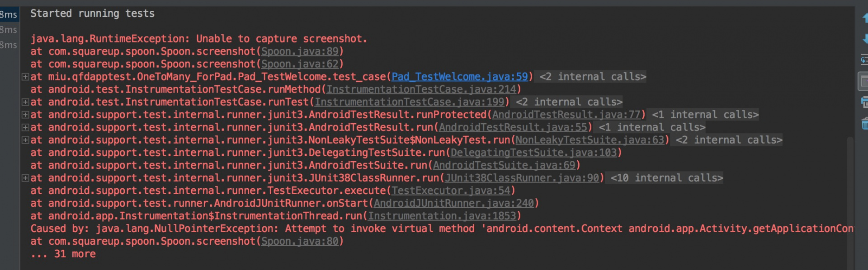
Task: Expand folded calls at JUnit38ClassRunner.run line
Action: tap(26, 178)
